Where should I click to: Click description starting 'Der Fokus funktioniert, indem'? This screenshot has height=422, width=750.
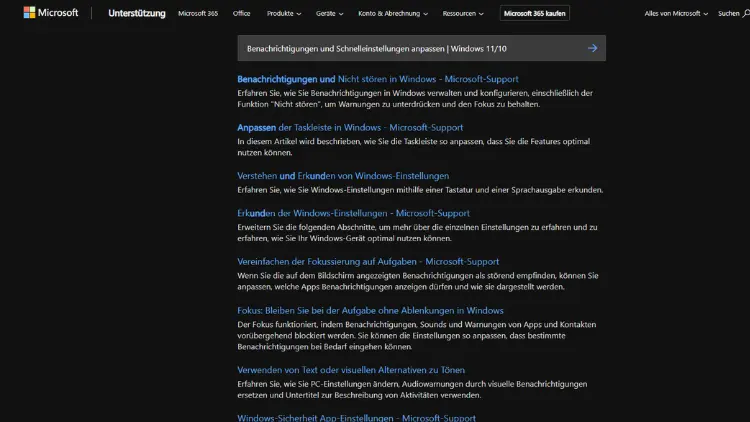(x=417, y=335)
